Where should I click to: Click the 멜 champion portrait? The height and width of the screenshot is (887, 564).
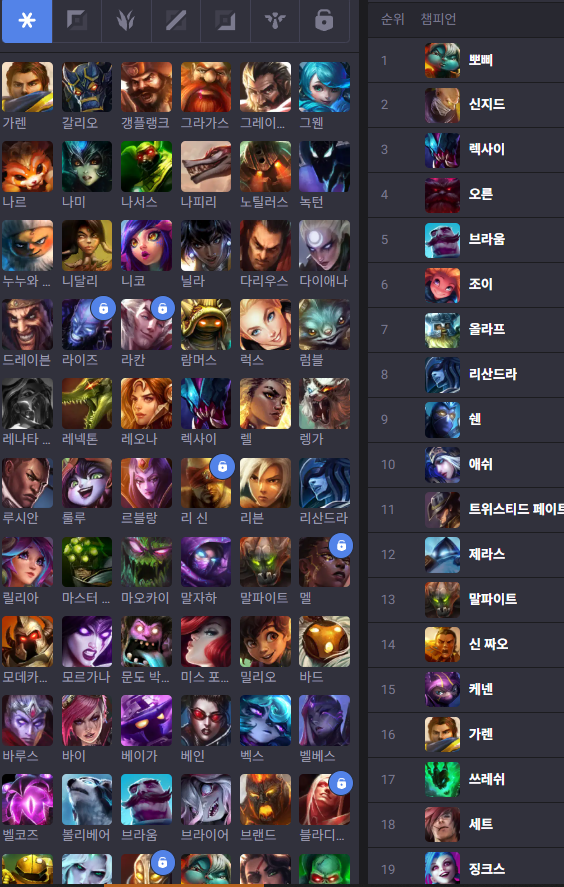click(324, 562)
